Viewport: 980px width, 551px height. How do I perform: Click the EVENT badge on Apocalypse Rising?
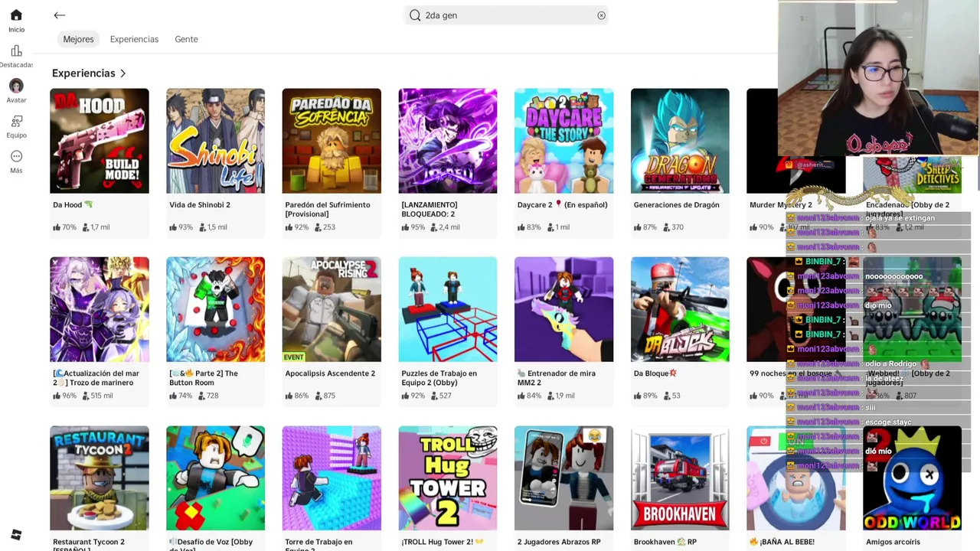tap(293, 357)
